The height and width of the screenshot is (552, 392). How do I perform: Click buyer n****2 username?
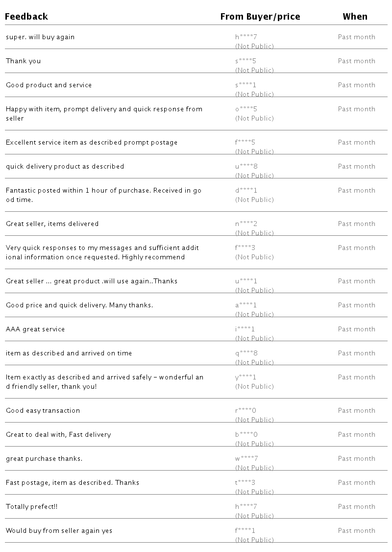[x=246, y=224]
